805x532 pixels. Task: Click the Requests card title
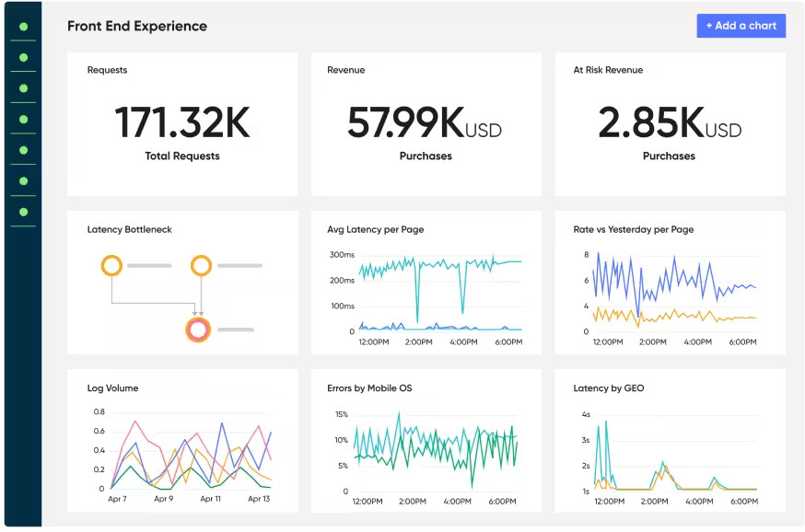[x=107, y=70]
